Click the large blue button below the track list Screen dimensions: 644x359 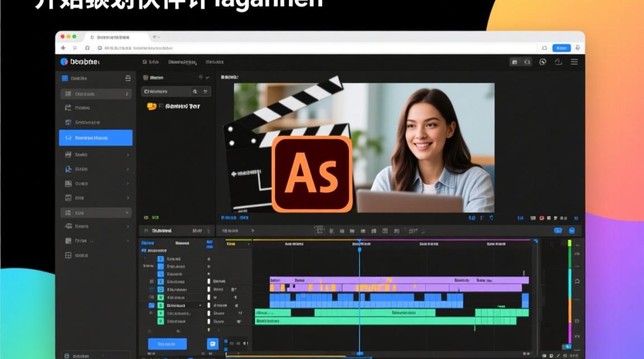point(167,344)
